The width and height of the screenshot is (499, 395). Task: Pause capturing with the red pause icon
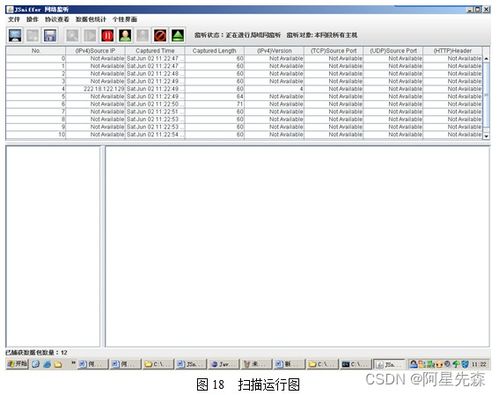(x=108, y=35)
